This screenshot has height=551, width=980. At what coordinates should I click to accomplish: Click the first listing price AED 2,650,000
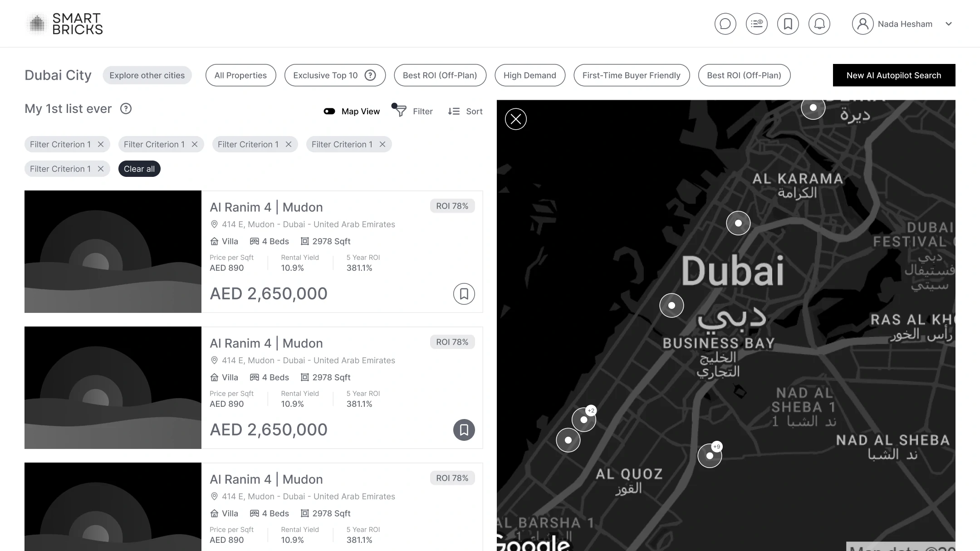tap(269, 294)
